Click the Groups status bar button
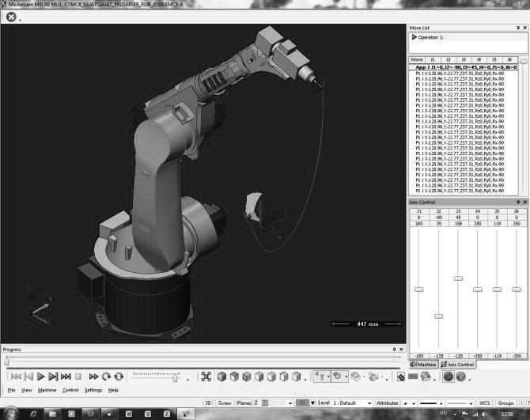This screenshot has width=530, height=420. (x=505, y=403)
